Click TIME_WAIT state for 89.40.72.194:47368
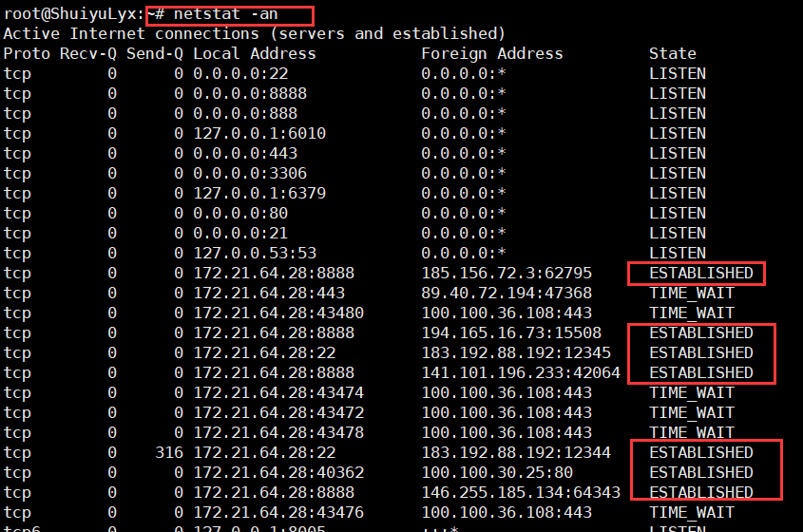803x532 pixels. pos(692,294)
